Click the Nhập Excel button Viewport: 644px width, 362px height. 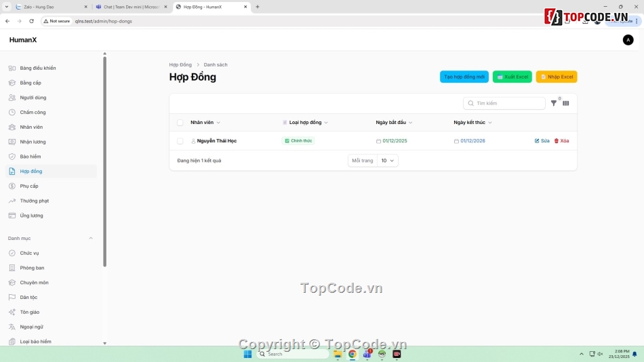[x=557, y=77]
